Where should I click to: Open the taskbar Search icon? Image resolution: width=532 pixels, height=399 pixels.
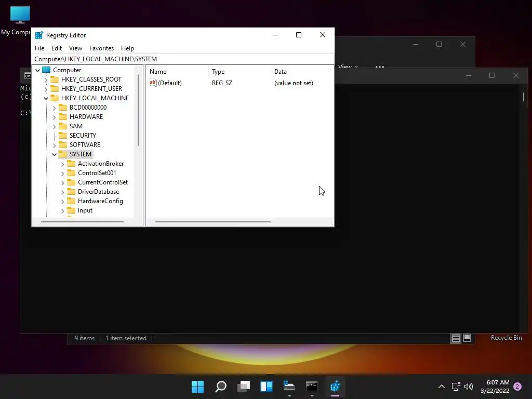pos(220,386)
